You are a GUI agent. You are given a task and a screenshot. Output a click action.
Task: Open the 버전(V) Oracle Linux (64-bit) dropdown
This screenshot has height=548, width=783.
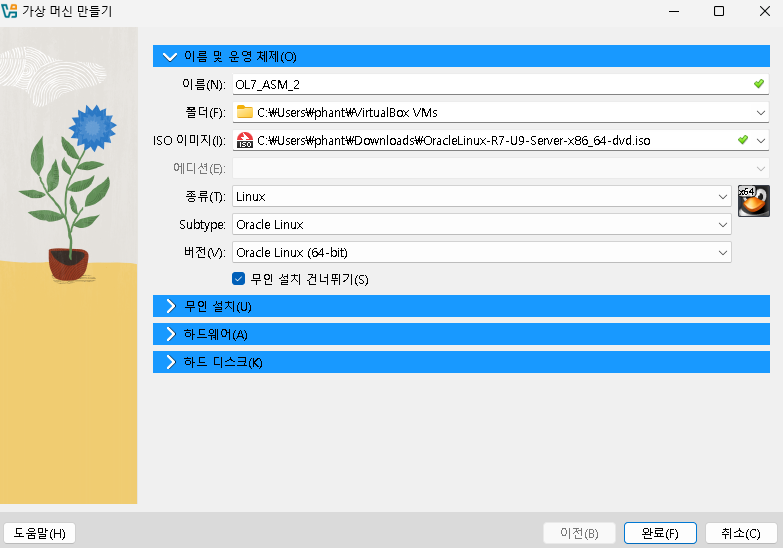pos(482,252)
